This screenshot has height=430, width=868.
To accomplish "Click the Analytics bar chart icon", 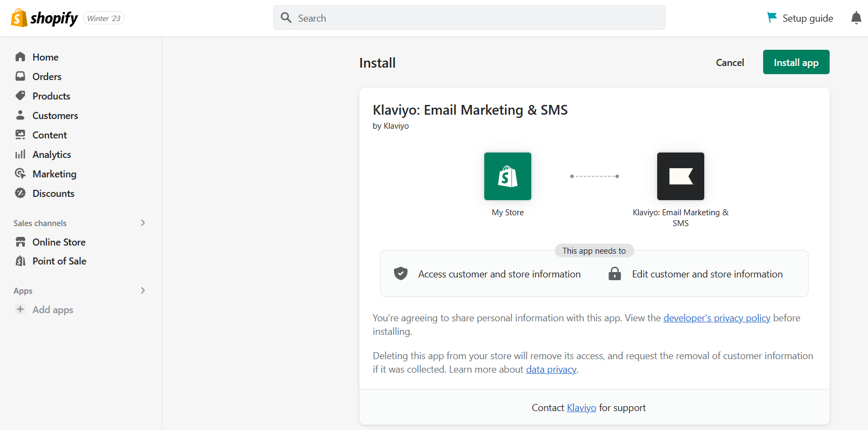I will pos(21,154).
